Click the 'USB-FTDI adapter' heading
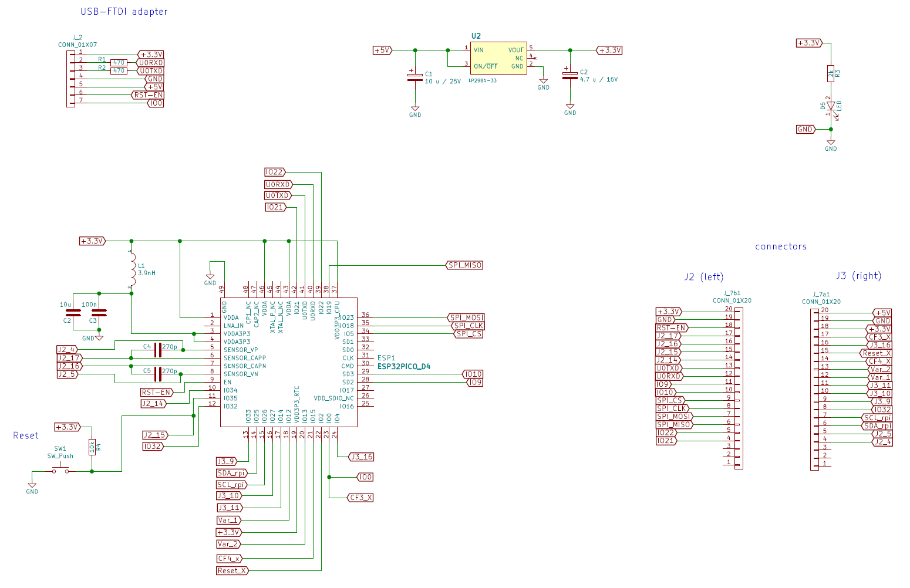 pyautogui.click(x=124, y=12)
